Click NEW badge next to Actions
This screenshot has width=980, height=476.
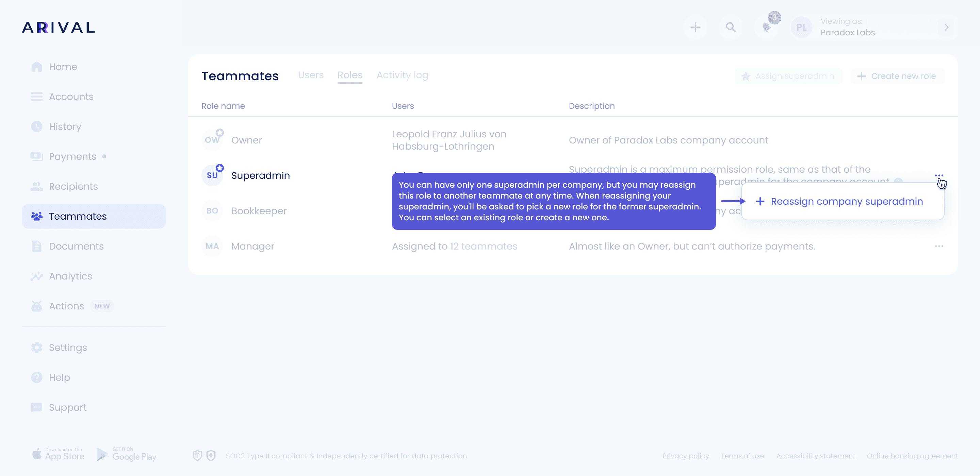102,306
